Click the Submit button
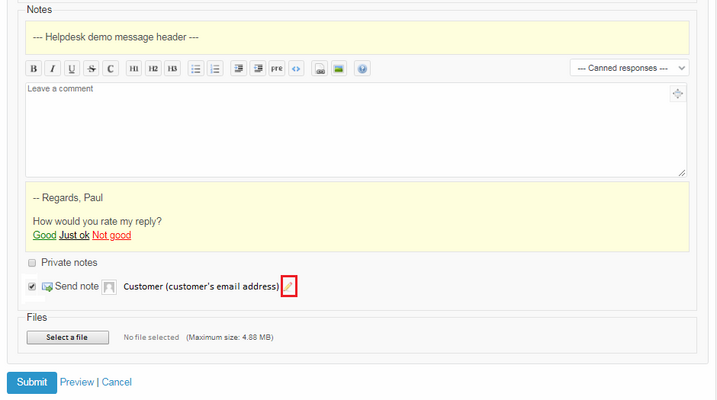Screen dimensions: 717x400 click(x=31, y=382)
